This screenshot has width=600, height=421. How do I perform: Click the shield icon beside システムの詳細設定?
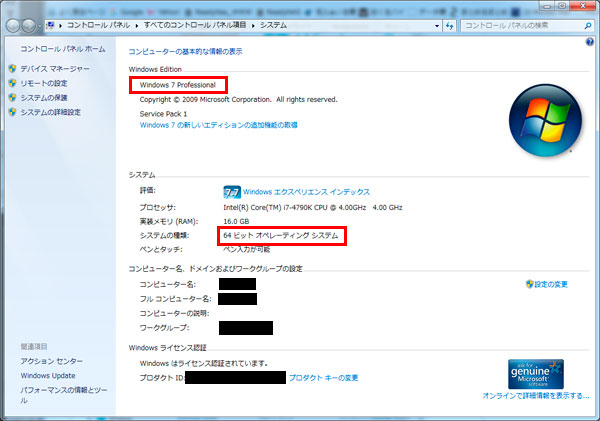pos(12,112)
